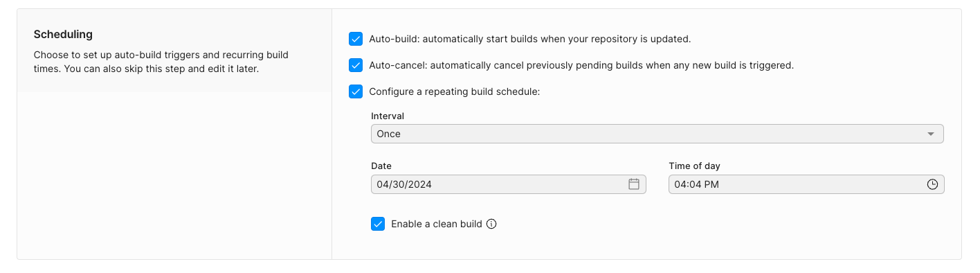
Task: Click into the Time field 04:04 PM
Action: tap(806, 184)
